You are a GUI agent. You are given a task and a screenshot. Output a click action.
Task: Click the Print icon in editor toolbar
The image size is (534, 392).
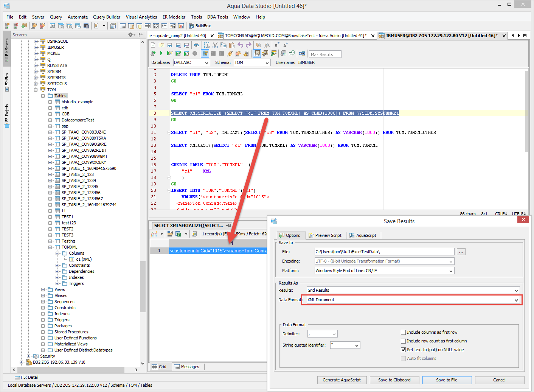click(x=197, y=45)
